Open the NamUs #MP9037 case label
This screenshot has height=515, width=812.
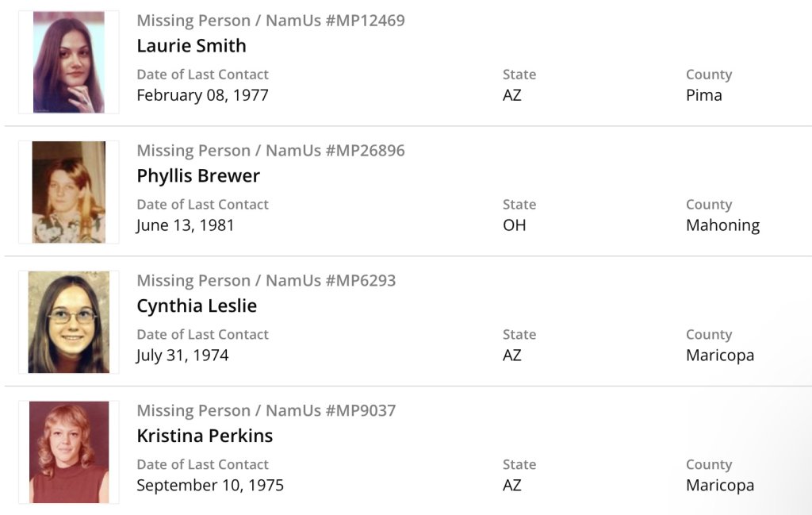click(266, 411)
